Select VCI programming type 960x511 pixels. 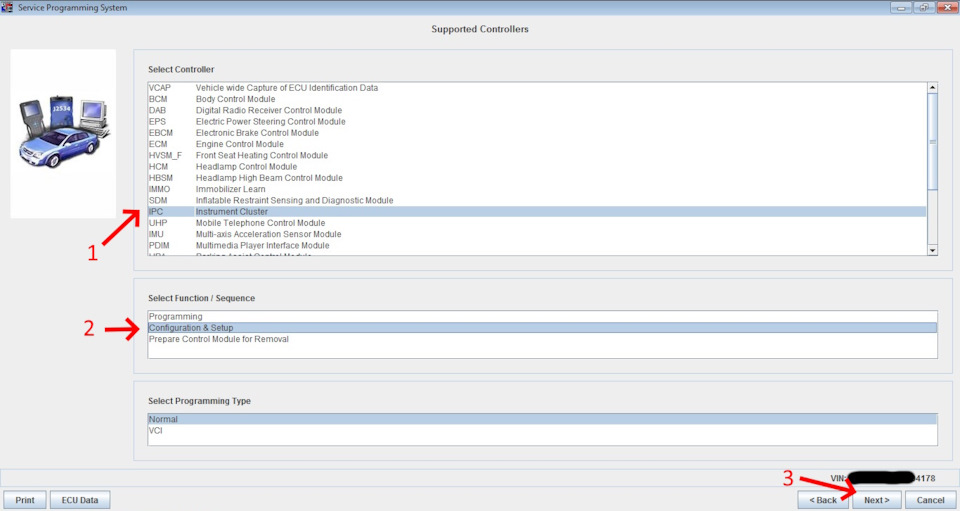point(542,431)
